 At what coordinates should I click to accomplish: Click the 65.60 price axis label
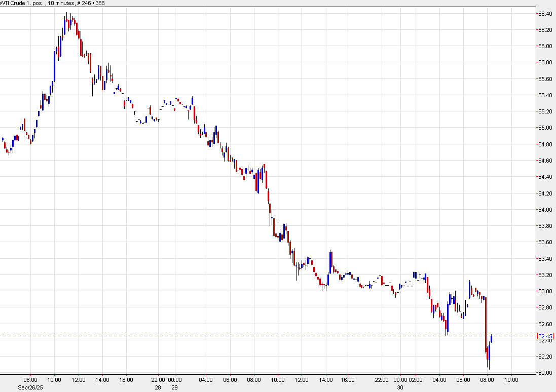click(x=545, y=79)
